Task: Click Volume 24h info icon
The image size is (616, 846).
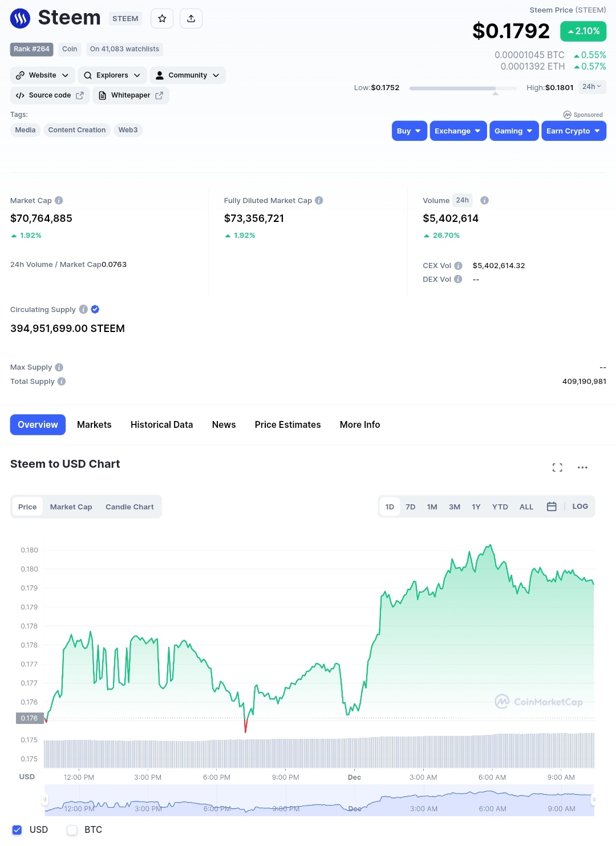Action: pos(484,201)
